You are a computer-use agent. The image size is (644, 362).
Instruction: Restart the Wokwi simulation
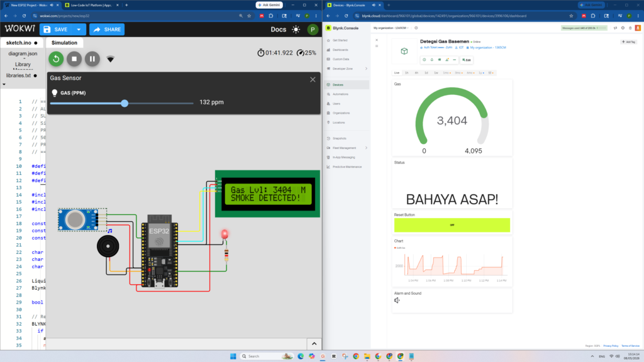click(56, 58)
